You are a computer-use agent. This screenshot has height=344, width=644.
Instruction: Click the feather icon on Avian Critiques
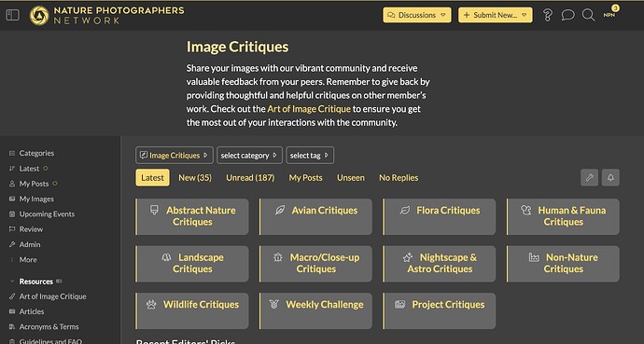click(x=280, y=211)
